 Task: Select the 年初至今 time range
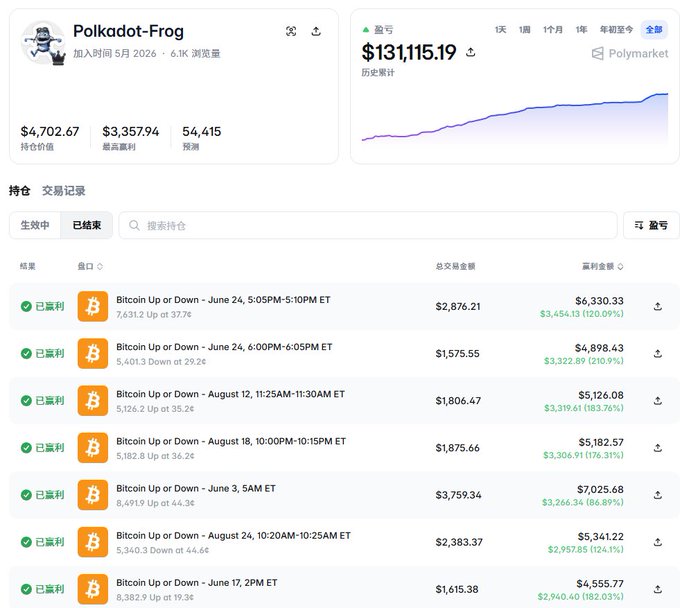(616, 29)
